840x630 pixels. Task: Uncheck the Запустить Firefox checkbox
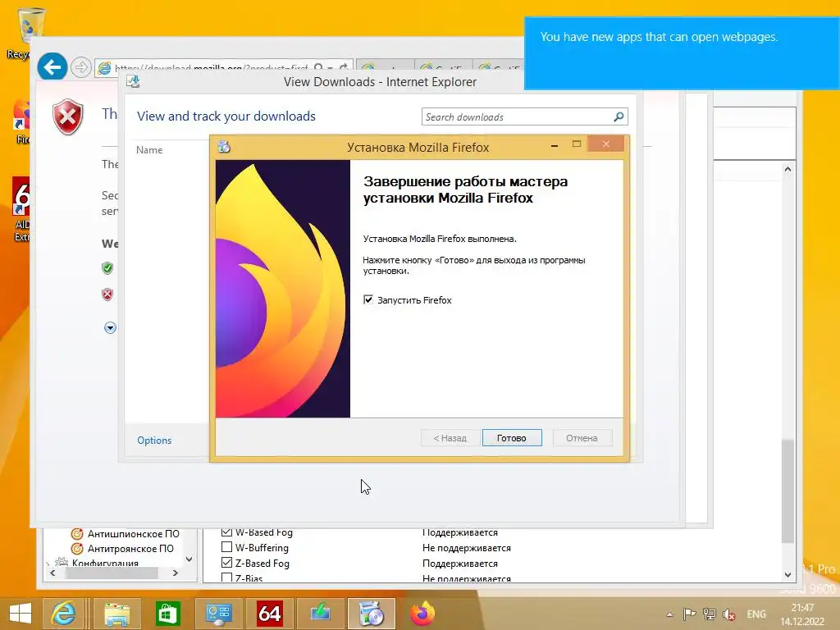pos(368,299)
